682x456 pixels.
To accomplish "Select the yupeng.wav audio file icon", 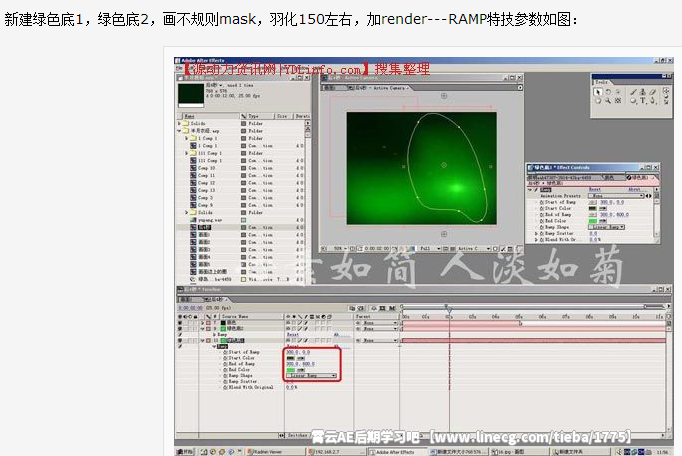I will (x=193, y=220).
